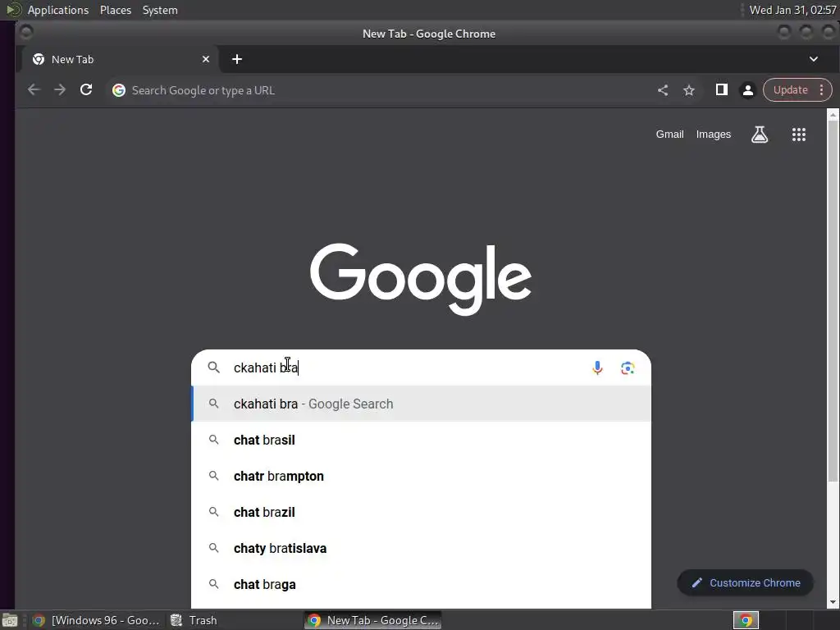Open the side panel icon
This screenshot has width=840, height=630.
click(722, 90)
